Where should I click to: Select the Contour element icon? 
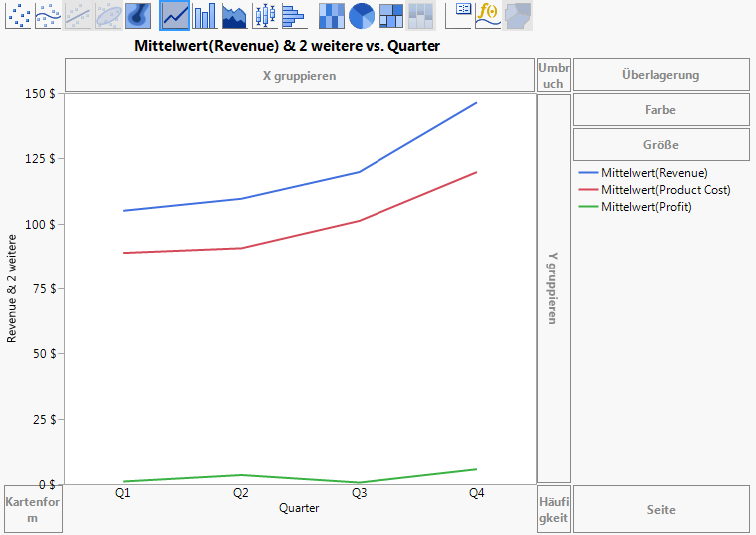(138, 15)
